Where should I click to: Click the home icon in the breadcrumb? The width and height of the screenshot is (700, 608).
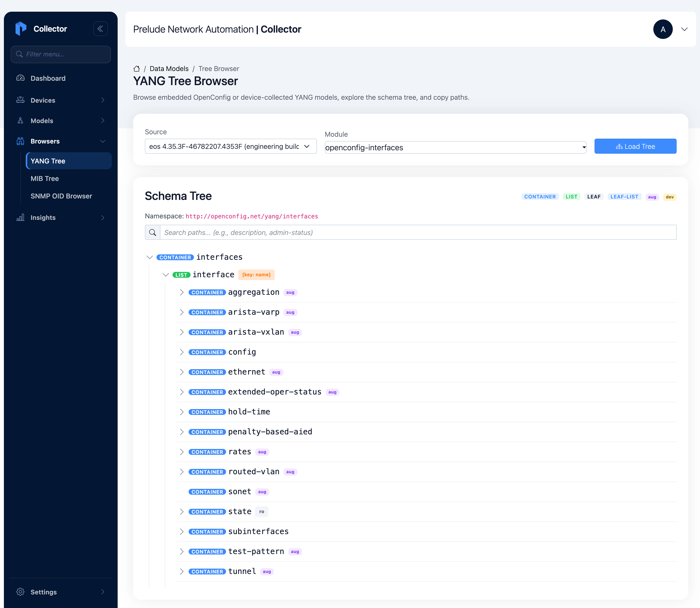tap(137, 69)
